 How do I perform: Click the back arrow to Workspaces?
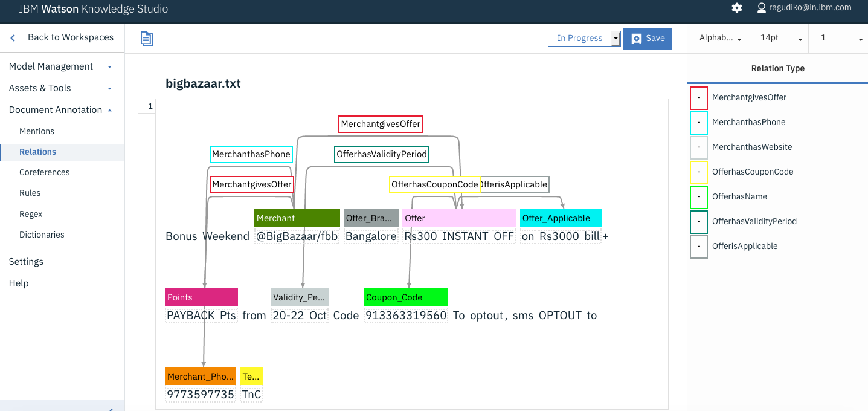point(13,37)
